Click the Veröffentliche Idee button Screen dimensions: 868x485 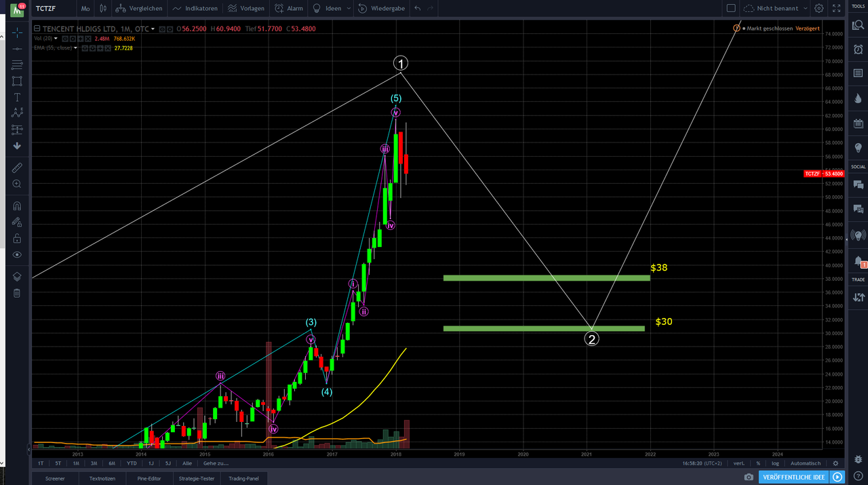(x=794, y=478)
